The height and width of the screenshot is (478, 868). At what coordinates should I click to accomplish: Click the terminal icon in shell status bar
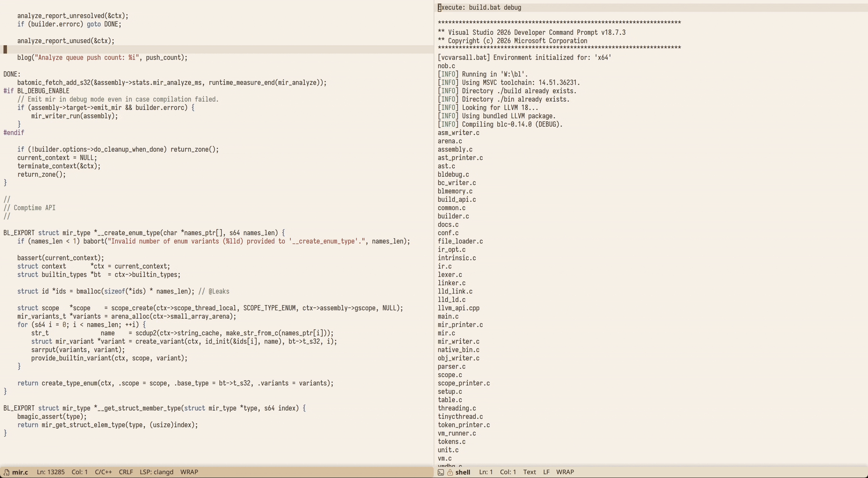[x=441, y=472]
